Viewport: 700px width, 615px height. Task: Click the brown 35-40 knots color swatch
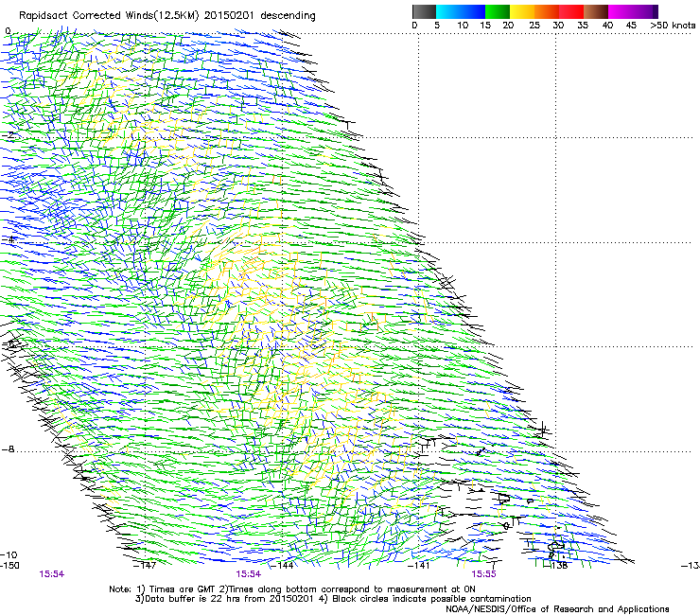pos(596,11)
